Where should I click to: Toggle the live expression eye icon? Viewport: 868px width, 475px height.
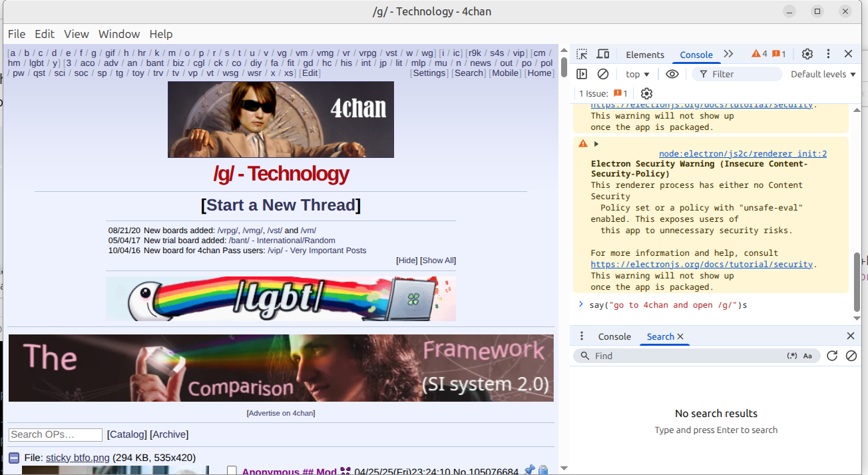pyautogui.click(x=672, y=74)
